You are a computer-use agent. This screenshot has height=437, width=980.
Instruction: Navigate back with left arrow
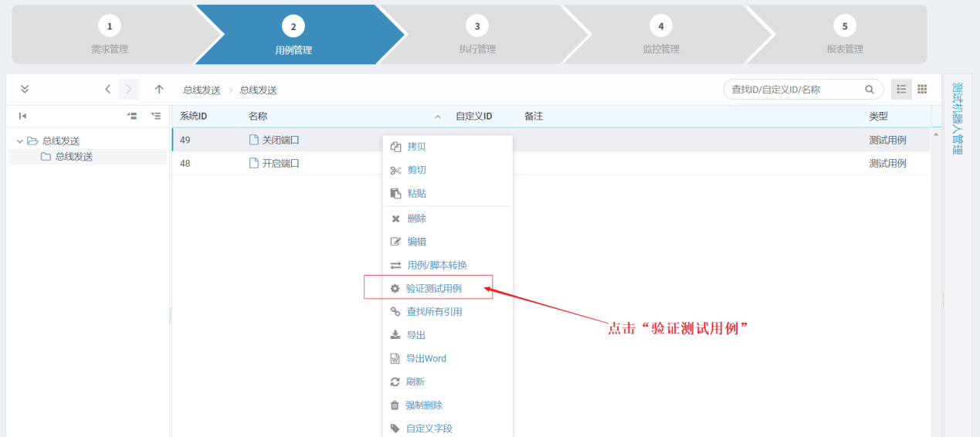(108, 90)
